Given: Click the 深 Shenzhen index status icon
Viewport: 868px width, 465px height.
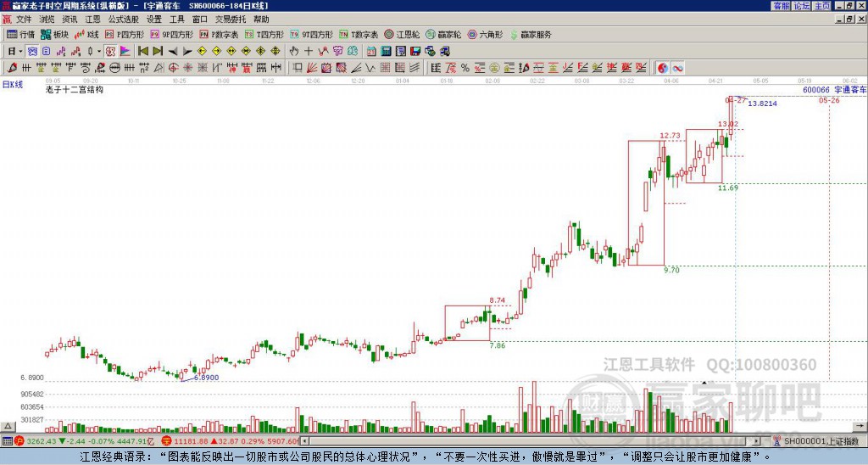Looking at the screenshot, I should coord(167,441).
